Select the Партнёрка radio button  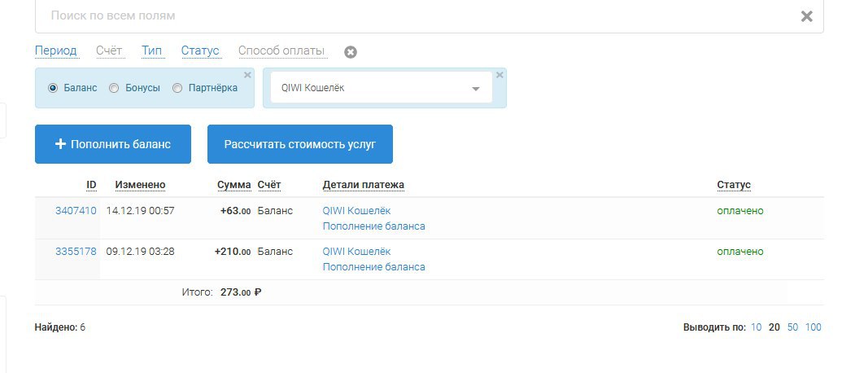tap(177, 88)
